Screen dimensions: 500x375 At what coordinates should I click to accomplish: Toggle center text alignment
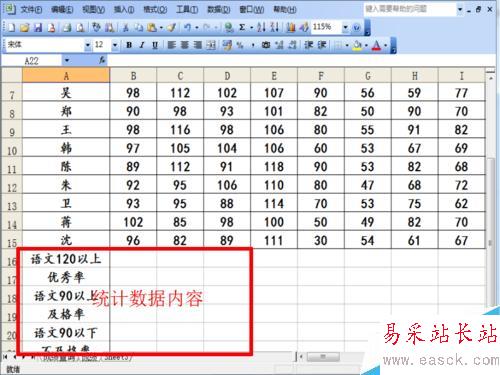[185, 45]
